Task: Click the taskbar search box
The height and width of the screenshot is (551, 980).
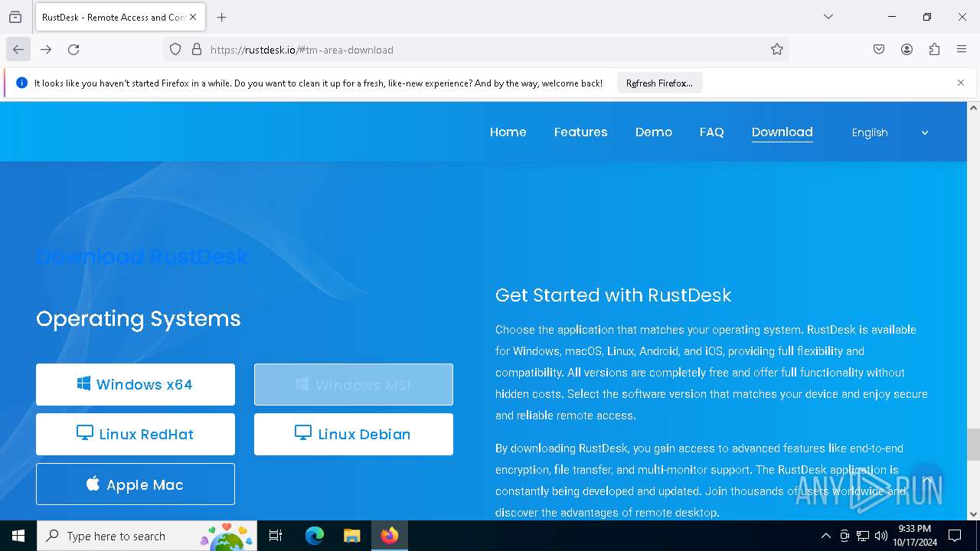Action: 148,536
